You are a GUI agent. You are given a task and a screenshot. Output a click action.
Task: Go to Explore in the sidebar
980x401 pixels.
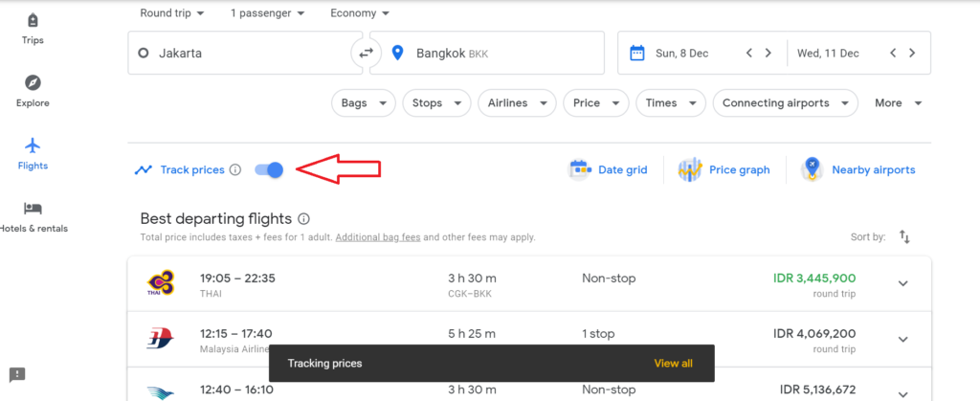pyautogui.click(x=33, y=91)
